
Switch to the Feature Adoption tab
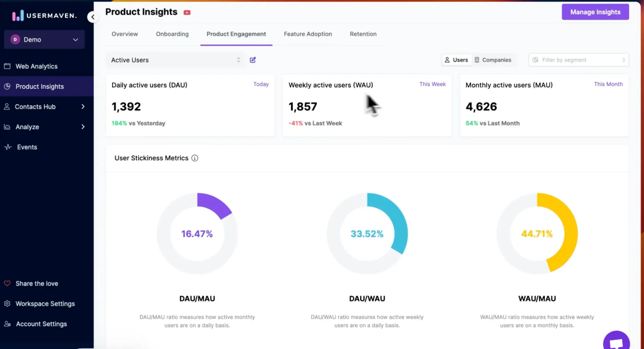pyautogui.click(x=308, y=34)
